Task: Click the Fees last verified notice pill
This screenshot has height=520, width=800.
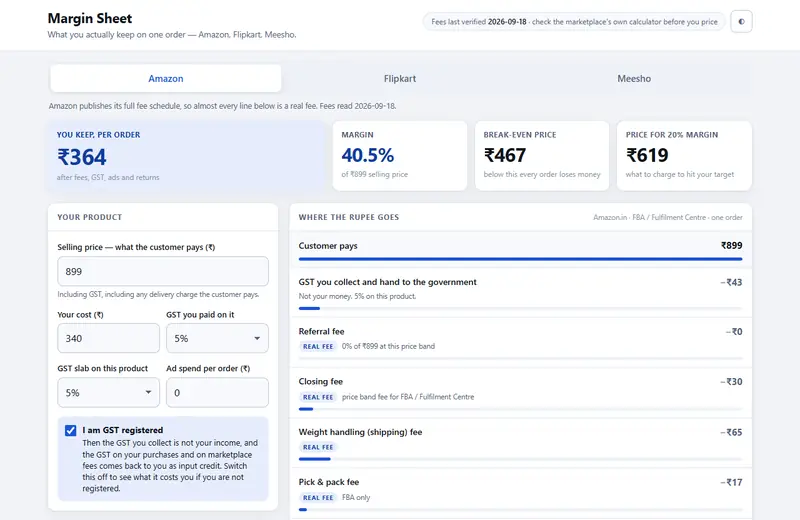Action: (574, 21)
